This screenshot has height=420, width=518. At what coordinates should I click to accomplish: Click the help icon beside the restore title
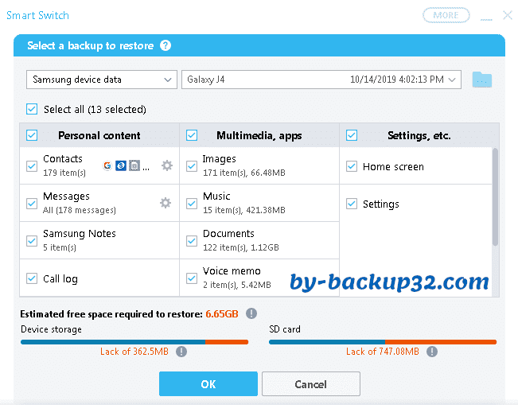pyautogui.click(x=166, y=45)
